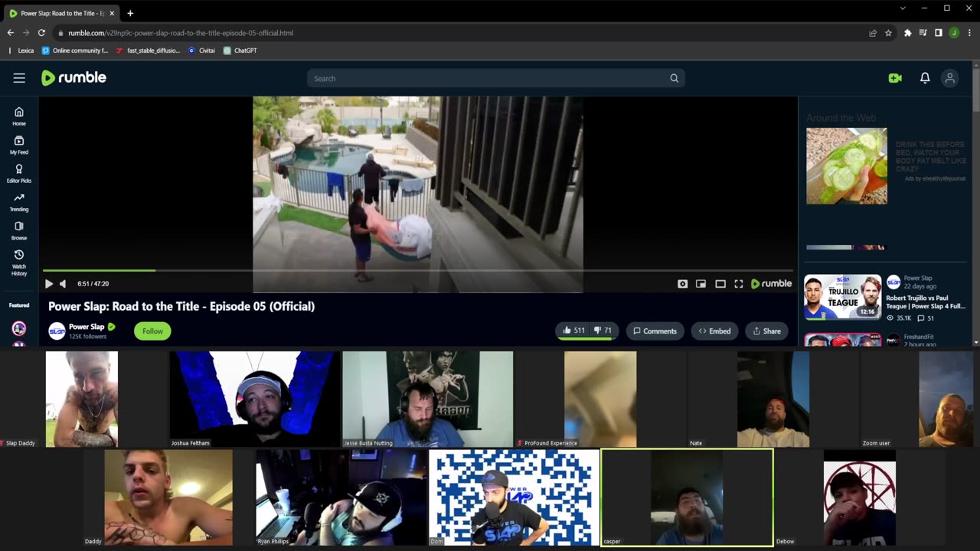Click the browser address bar URL

(181, 33)
